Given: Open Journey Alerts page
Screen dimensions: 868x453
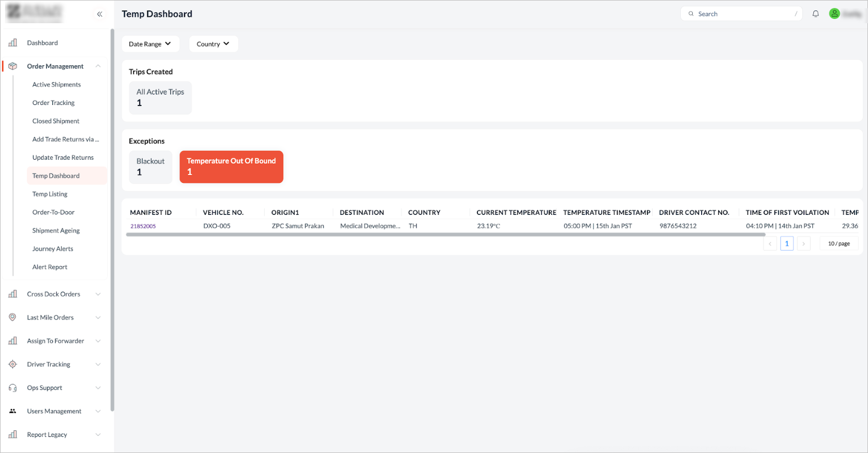Looking at the screenshot, I should pos(52,249).
